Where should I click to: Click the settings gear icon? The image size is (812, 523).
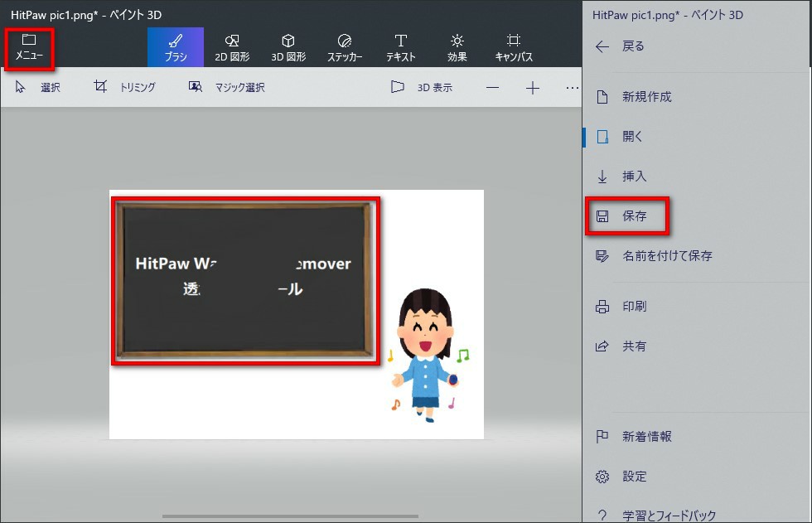[602, 477]
